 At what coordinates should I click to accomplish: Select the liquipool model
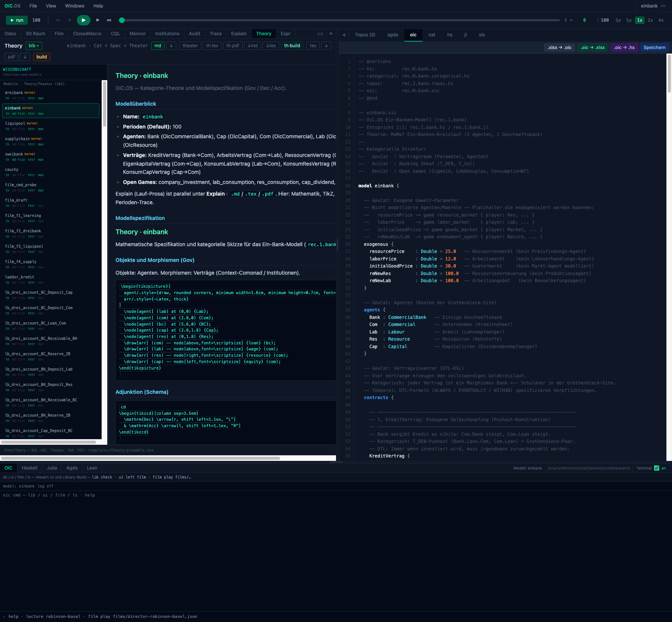tap(51, 126)
